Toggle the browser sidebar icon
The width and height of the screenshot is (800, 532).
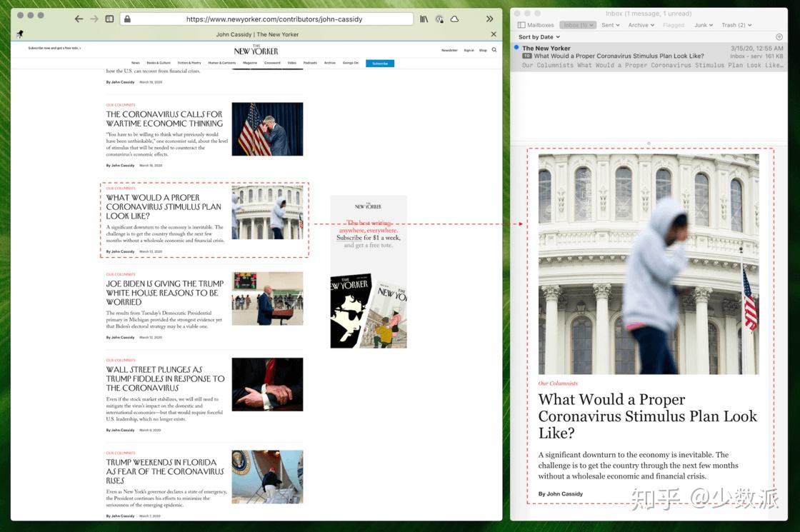[109, 19]
